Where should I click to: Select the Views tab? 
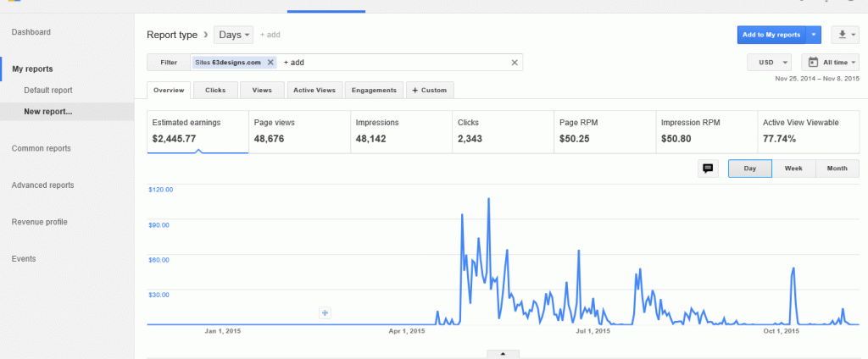tap(262, 90)
